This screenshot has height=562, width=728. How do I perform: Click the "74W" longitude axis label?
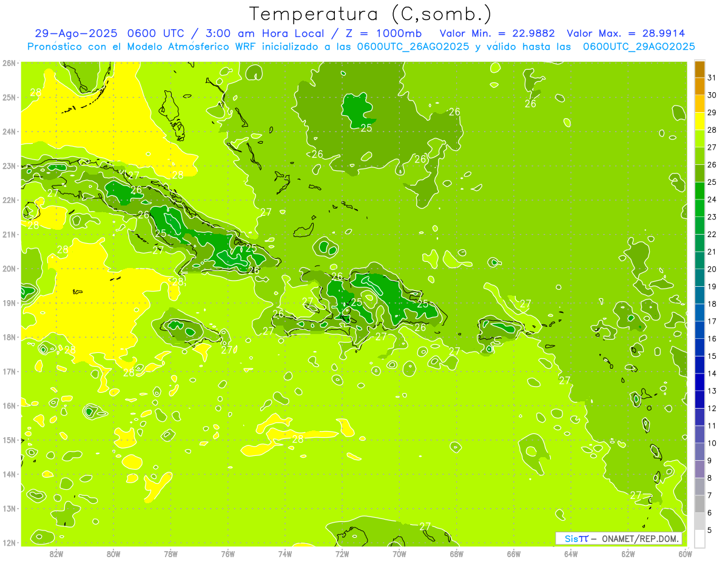coord(285,554)
